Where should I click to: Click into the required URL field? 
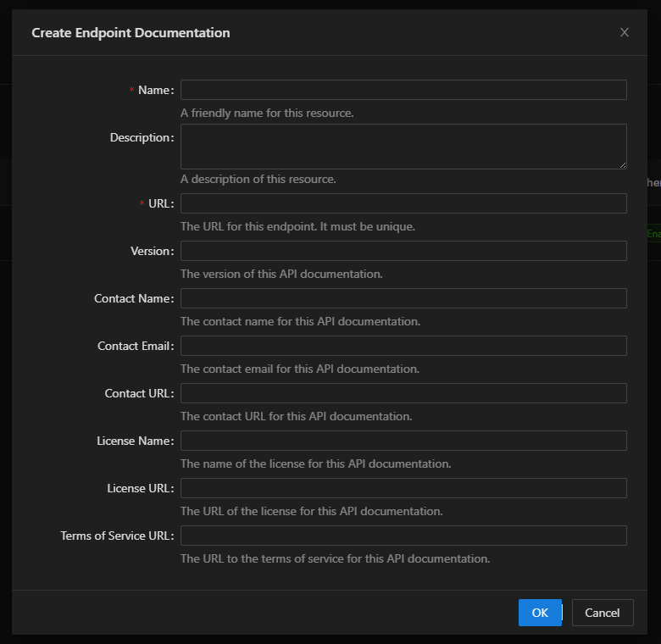403,203
